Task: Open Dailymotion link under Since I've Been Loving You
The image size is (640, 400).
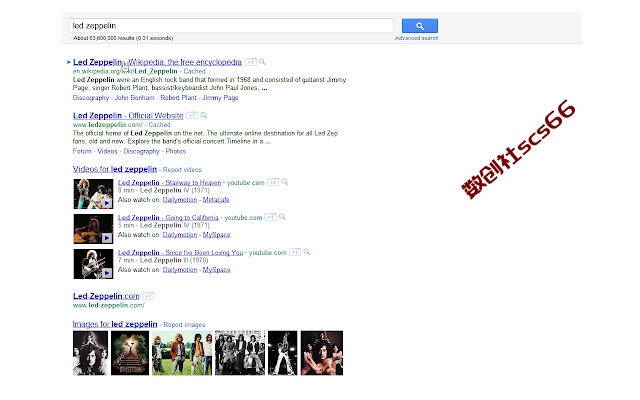Action: coord(180,270)
